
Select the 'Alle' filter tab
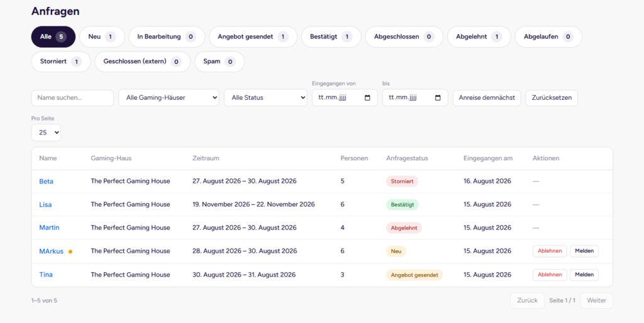[x=53, y=37]
